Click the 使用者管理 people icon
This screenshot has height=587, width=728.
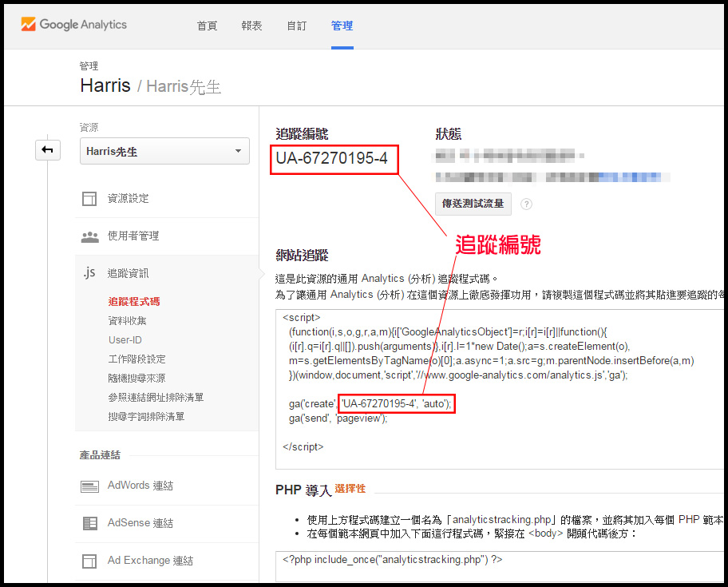tap(89, 236)
